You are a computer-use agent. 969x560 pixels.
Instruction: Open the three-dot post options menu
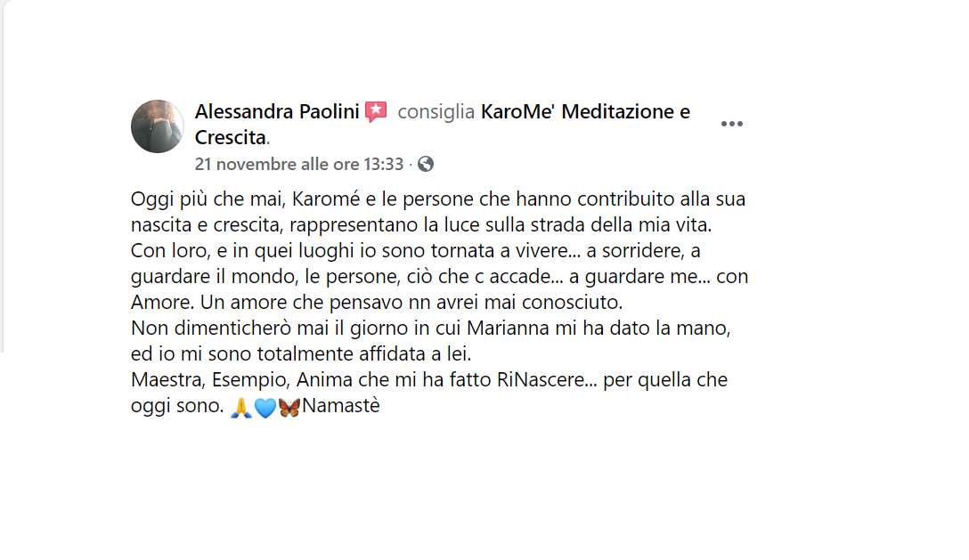(732, 125)
